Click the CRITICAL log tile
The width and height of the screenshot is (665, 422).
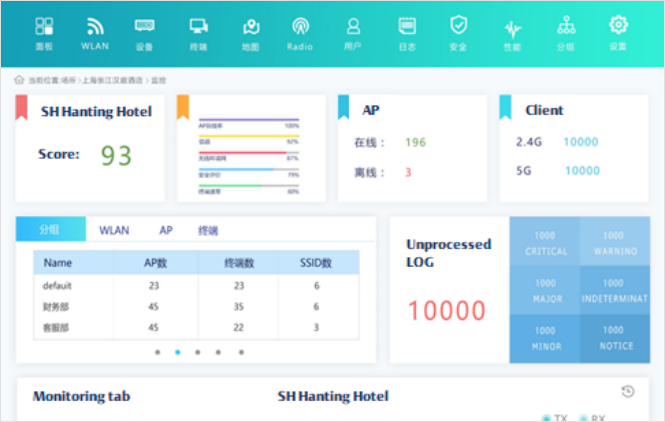point(545,243)
